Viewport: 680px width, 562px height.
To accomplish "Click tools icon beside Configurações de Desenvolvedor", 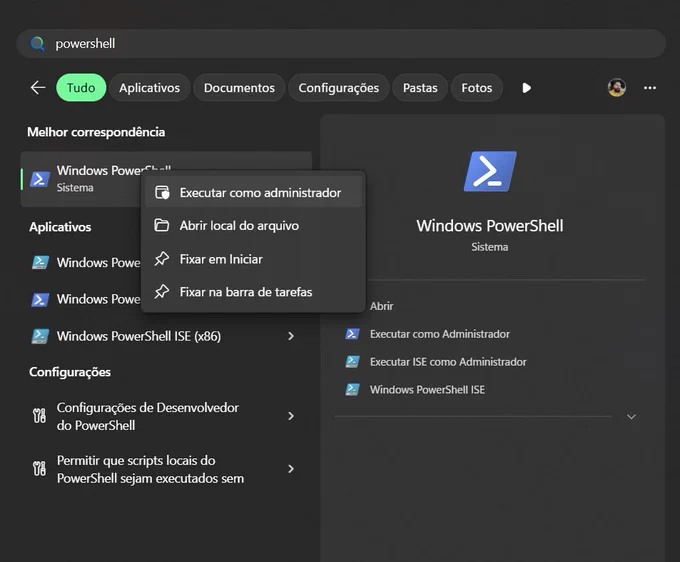I will (x=39, y=416).
